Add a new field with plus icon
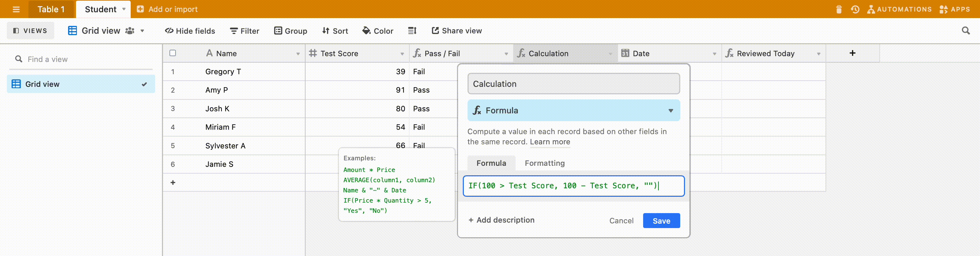980x256 pixels. (x=852, y=53)
